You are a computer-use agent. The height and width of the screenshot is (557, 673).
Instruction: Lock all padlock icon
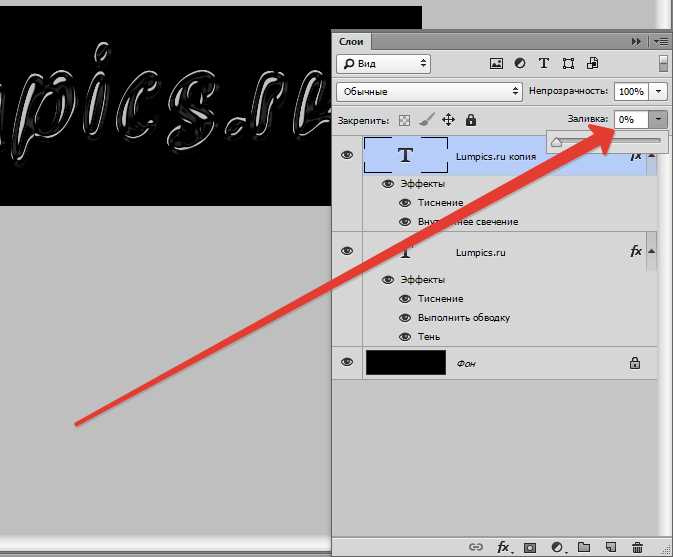coord(471,120)
